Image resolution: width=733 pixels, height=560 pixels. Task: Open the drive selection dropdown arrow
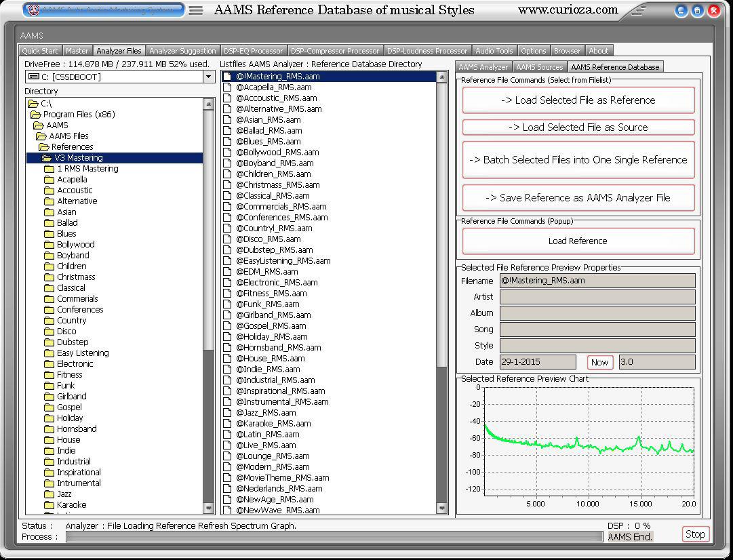pos(209,77)
